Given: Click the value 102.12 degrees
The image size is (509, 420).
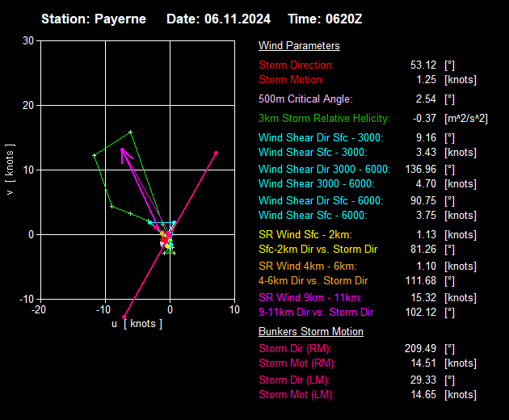Looking at the screenshot, I should click(x=421, y=313).
